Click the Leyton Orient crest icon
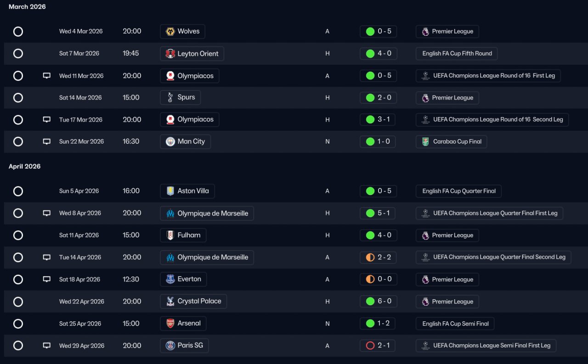This screenshot has width=588, height=364. click(170, 54)
